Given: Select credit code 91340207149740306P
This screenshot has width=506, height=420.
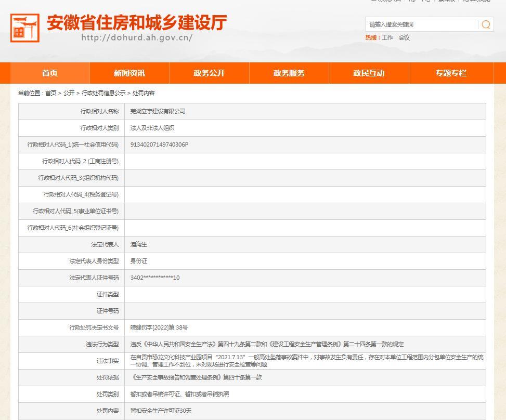Looking at the screenshot, I should click(160, 145).
